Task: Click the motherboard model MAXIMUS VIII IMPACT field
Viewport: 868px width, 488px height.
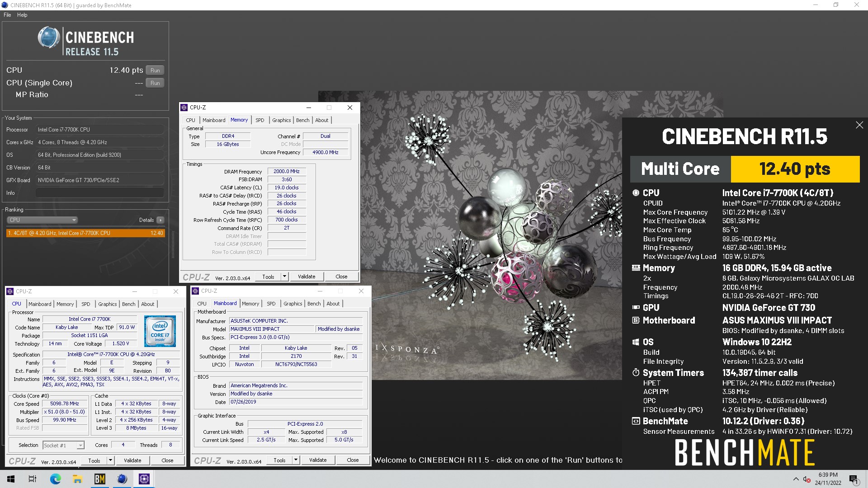Action: pyautogui.click(x=272, y=329)
